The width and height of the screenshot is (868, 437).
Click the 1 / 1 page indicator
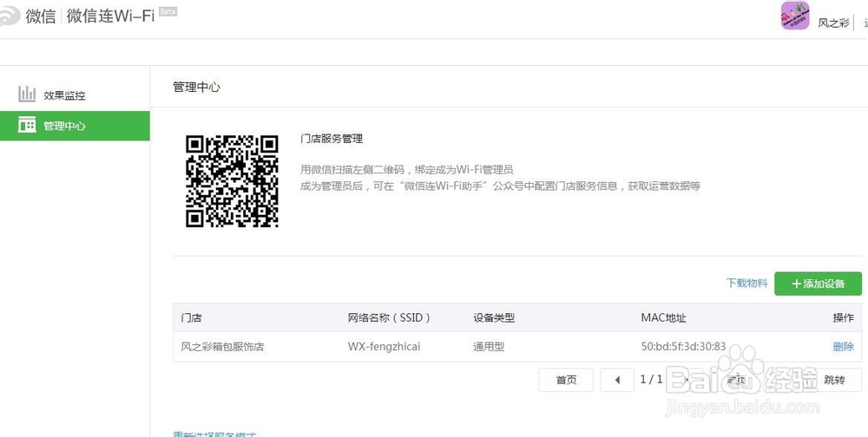(x=651, y=379)
